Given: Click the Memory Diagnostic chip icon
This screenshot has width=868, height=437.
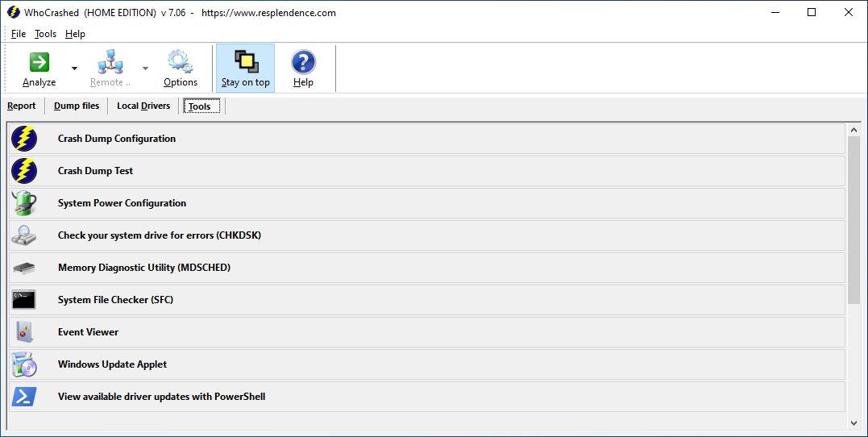Looking at the screenshot, I should [x=24, y=268].
